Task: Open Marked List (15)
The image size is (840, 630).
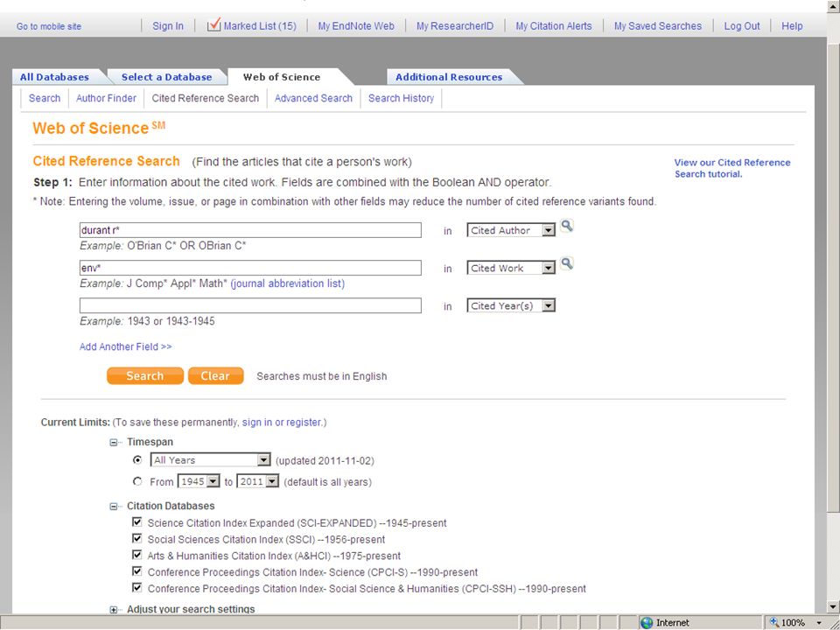Action: click(260, 25)
